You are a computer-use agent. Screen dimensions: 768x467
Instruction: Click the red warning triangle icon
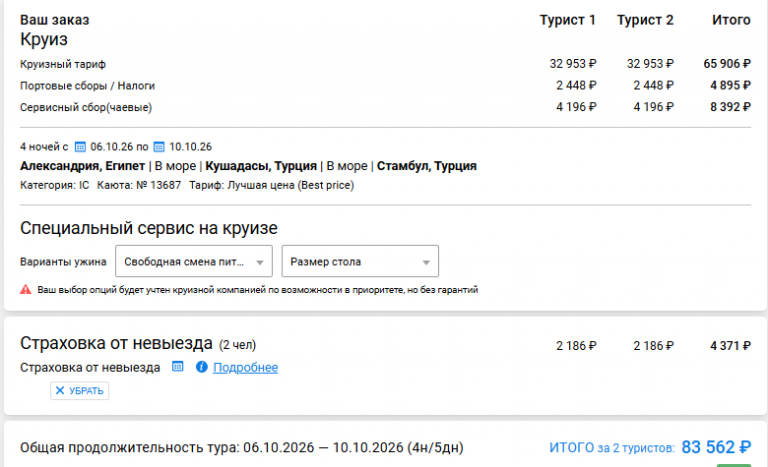point(25,290)
